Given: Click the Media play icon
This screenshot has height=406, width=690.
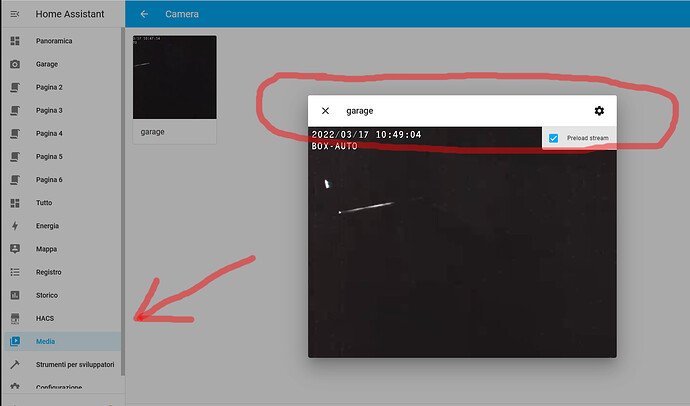Looking at the screenshot, I should click(x=15, y=341).
